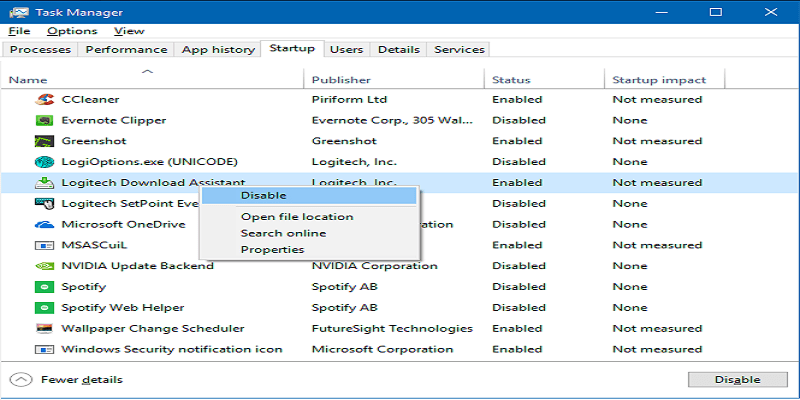This screenshot has width=800, height=400.
Task: Switch to the Details tab
Action: 399,49
